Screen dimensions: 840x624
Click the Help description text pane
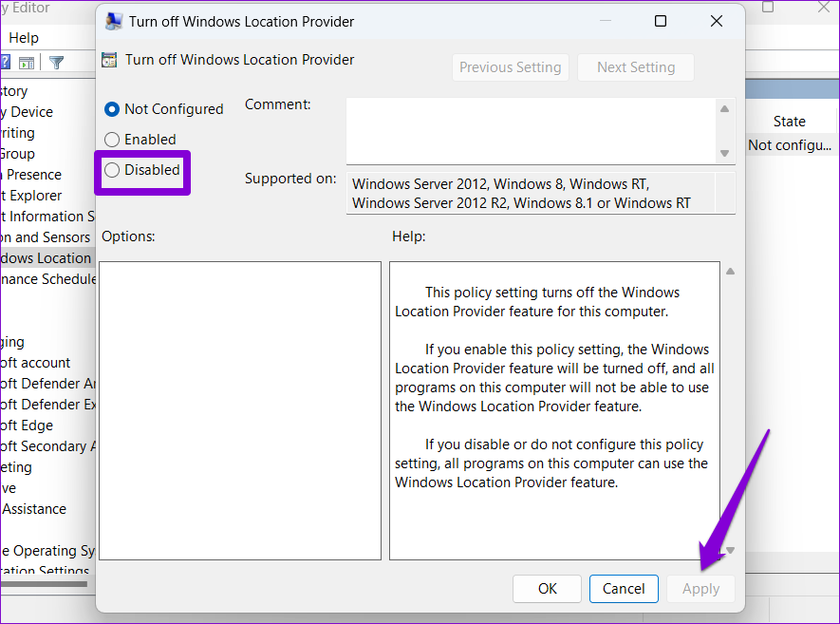(x=554, y=410)
